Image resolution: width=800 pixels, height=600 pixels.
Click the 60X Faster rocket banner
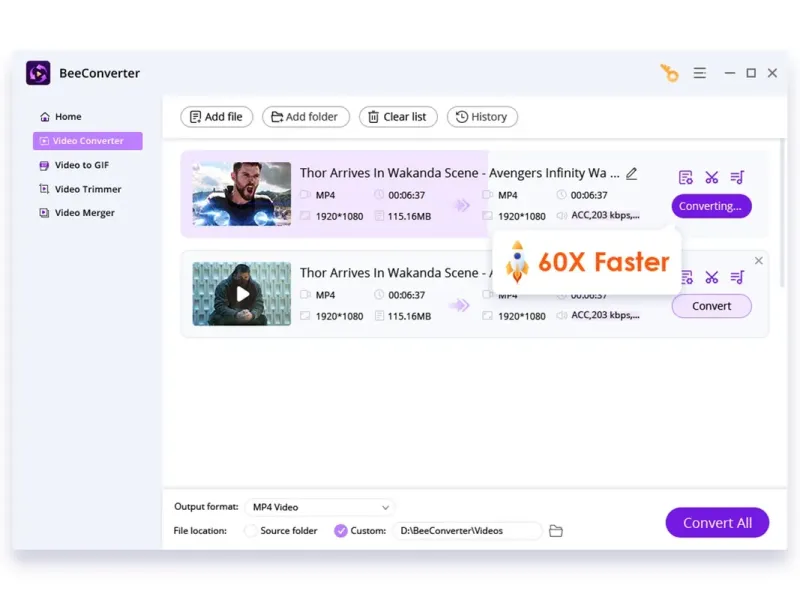pyautogui.click(x=587, y=262)
